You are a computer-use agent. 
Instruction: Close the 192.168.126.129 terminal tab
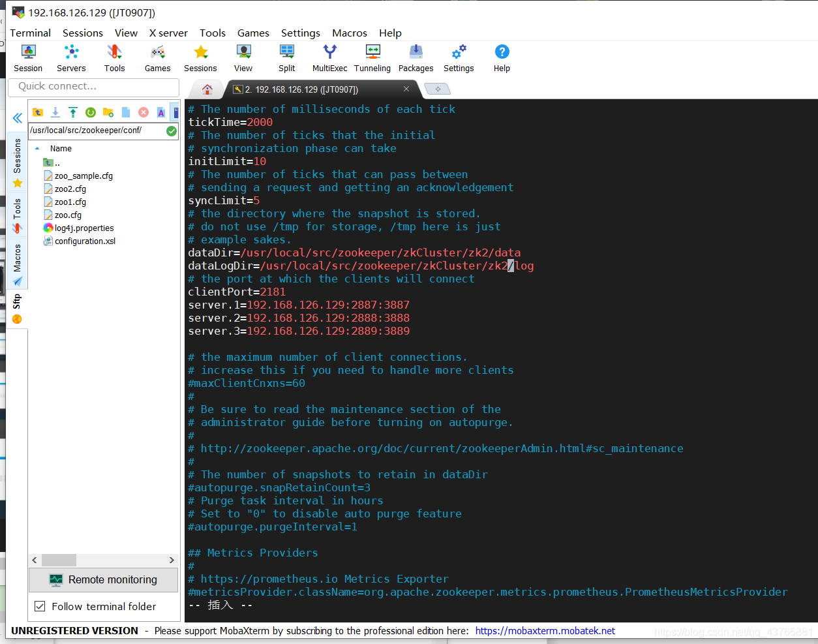coord(406,89)
